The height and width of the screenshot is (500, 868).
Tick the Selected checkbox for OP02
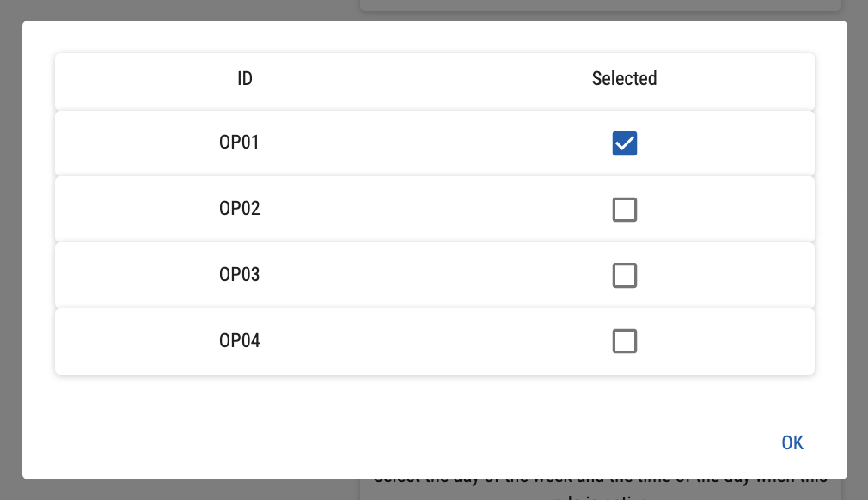pos(625,210)
